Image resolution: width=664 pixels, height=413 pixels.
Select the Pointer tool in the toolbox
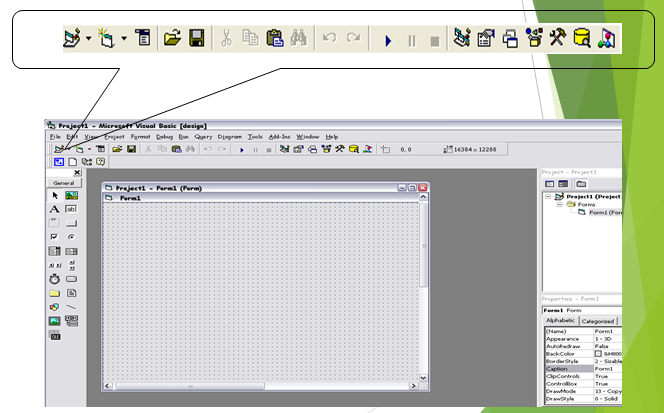point(55,195)
